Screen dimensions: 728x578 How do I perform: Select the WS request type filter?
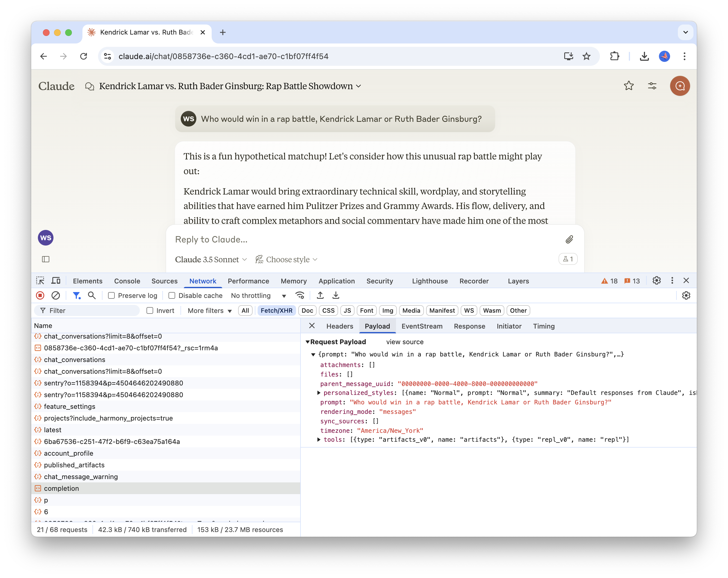coord(469,310)
